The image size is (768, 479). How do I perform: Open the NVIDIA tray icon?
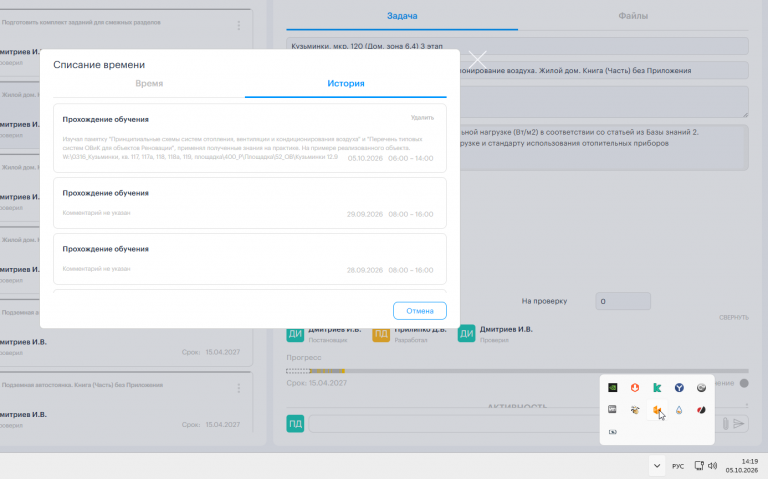pos(612,387)
